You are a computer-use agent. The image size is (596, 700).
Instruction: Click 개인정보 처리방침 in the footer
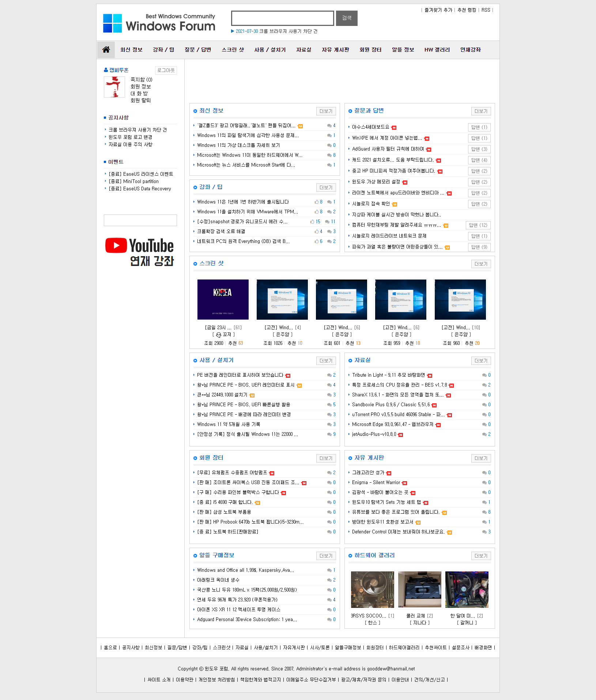(x=216, y=680)
